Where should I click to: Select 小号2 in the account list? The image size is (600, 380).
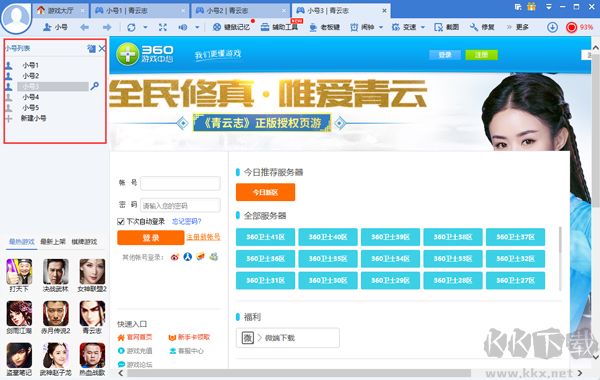pos(31,76)
